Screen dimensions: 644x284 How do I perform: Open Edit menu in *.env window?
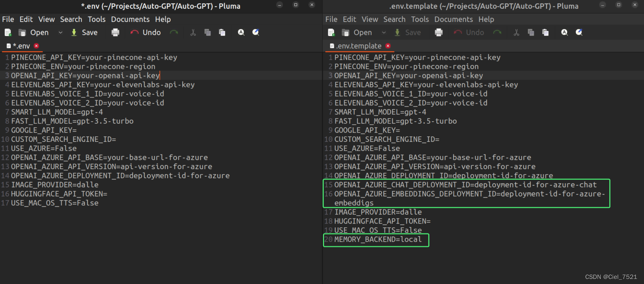[26, 19]
